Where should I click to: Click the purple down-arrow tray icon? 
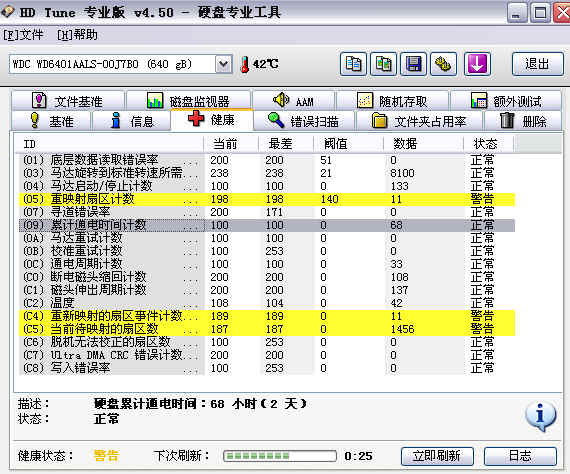[477, 64]
